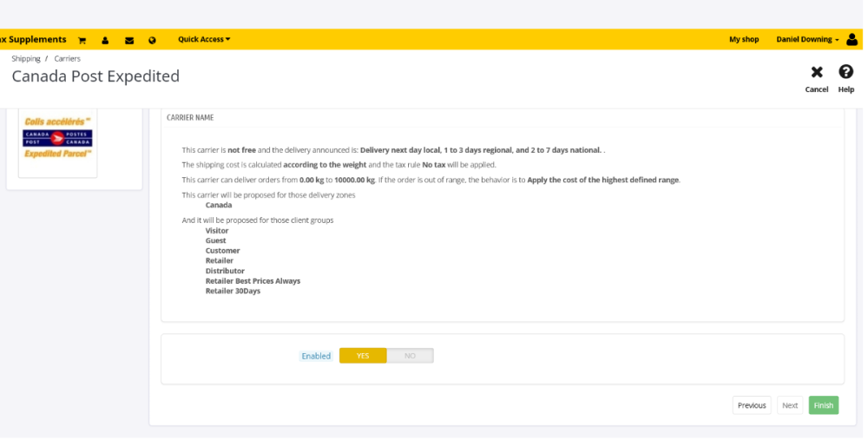Click the Next button
This screenshot has width=868, height=440.
[x=790, y=405]
